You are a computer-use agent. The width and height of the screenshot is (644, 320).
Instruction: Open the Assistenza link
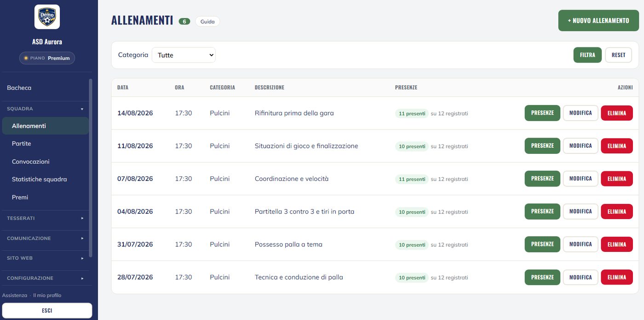[15, 295]
